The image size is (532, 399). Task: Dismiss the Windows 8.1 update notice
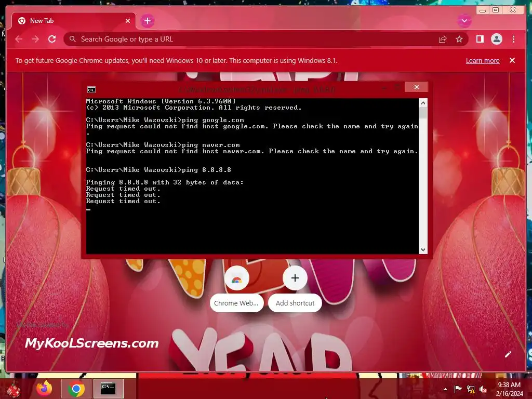[x=512, y=60]
